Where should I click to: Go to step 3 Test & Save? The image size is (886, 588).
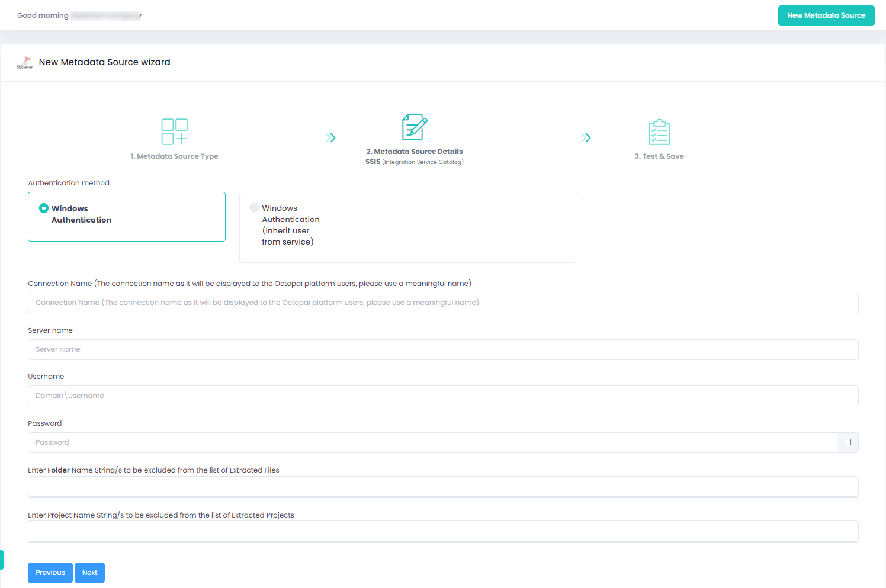click(x=659, y=156)
